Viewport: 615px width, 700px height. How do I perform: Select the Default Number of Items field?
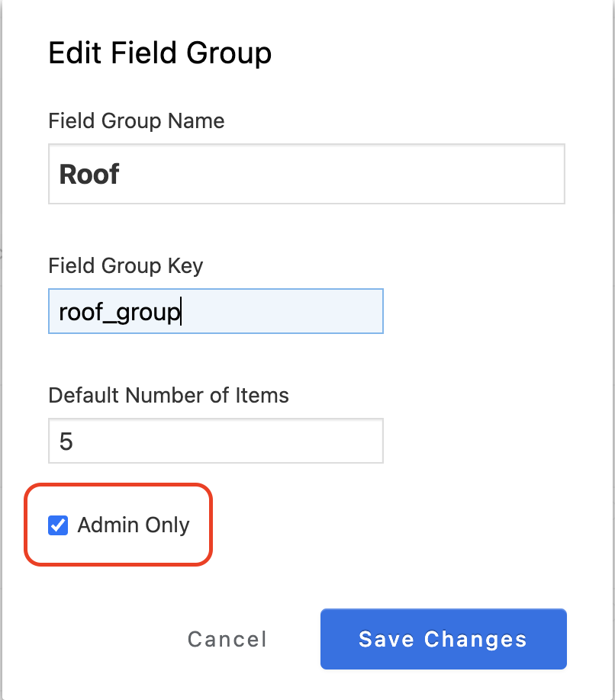216,441
